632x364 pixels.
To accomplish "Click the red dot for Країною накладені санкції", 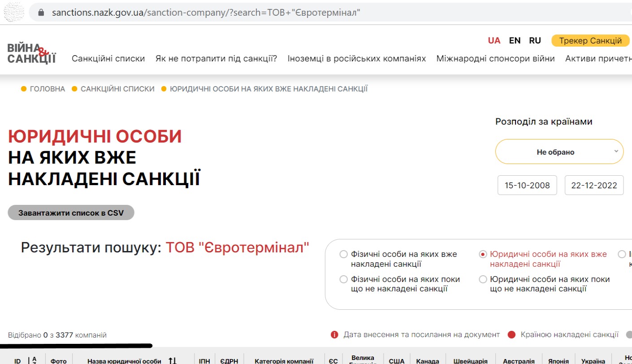I will tap(511, 334).
